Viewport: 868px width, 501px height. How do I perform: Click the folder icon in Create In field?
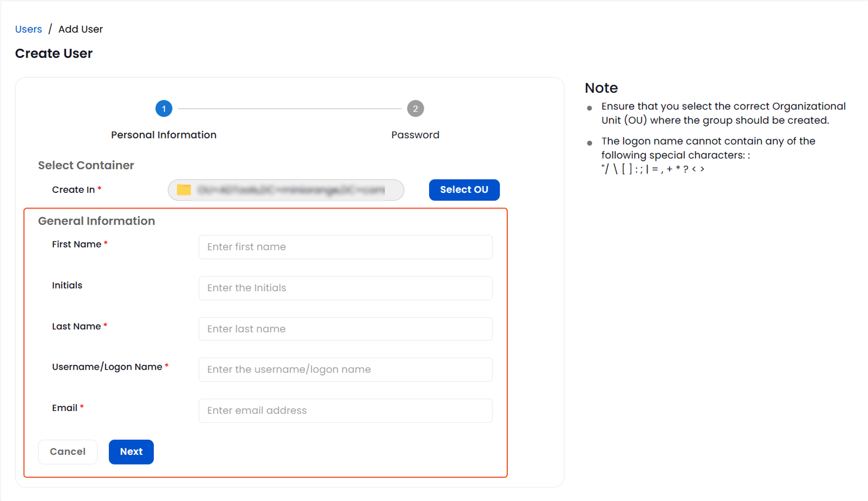[x=183, y=190]
